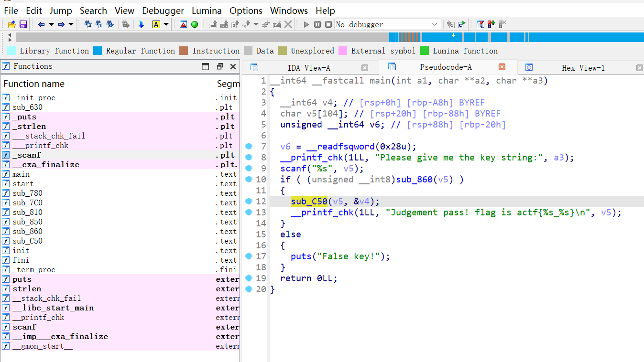Screen dimensions: 644x362
Task: Open the No debugger dropdown
Action: 435,24
